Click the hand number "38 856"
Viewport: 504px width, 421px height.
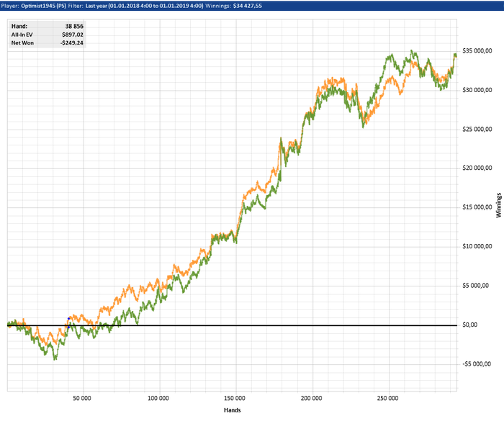(74, 27)
